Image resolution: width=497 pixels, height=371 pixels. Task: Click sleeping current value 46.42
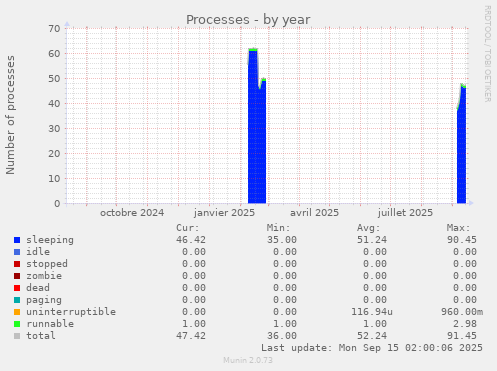point(191,240)
